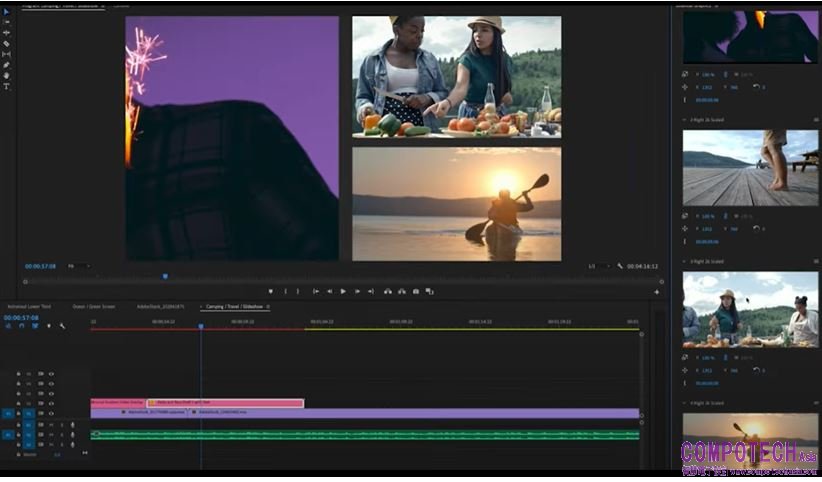Open the Camping / Travel / Slideshow tab menu

tap(268, 306)
